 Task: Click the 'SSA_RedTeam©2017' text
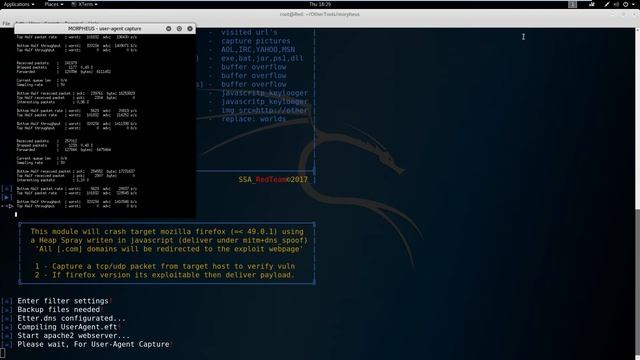[x=273, y=180]
